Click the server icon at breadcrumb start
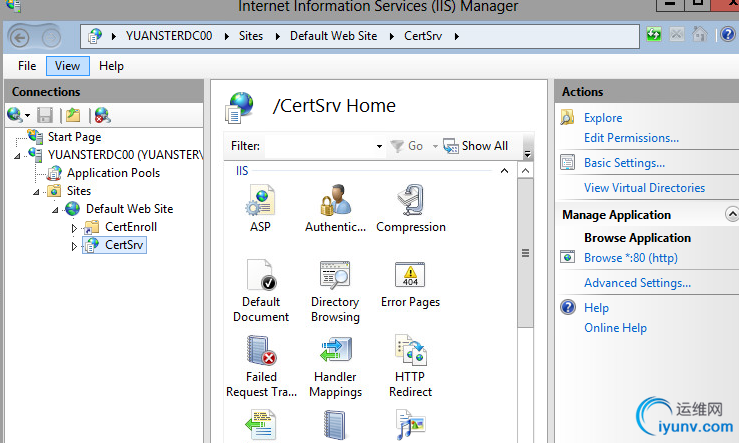 click(95, 36)
